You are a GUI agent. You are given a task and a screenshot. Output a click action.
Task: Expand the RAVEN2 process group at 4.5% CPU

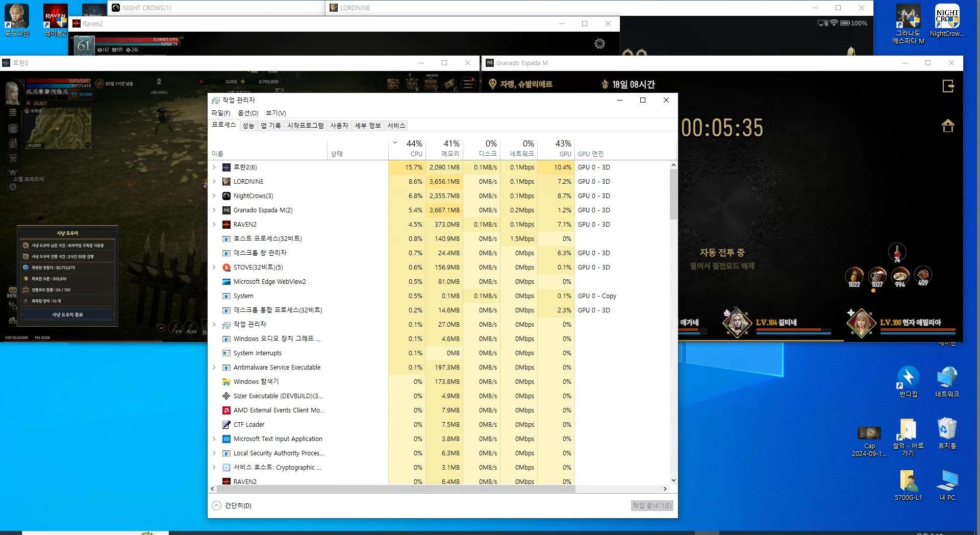click(x=214, y=225)
